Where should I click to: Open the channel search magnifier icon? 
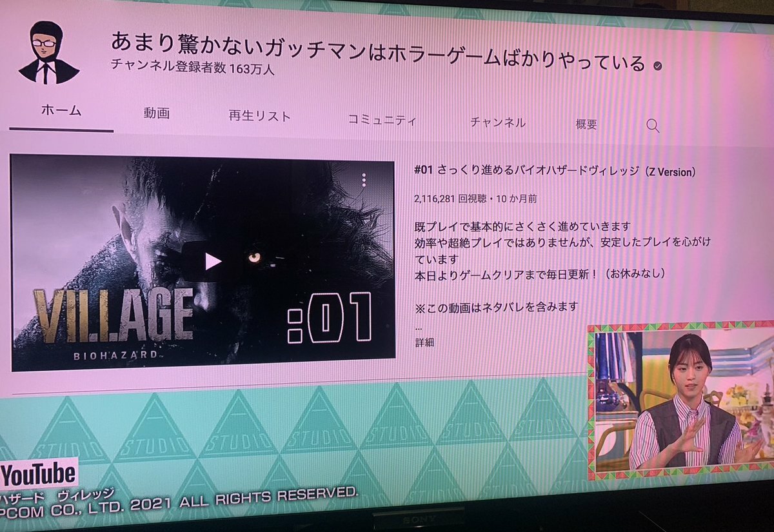click(652, 126)
